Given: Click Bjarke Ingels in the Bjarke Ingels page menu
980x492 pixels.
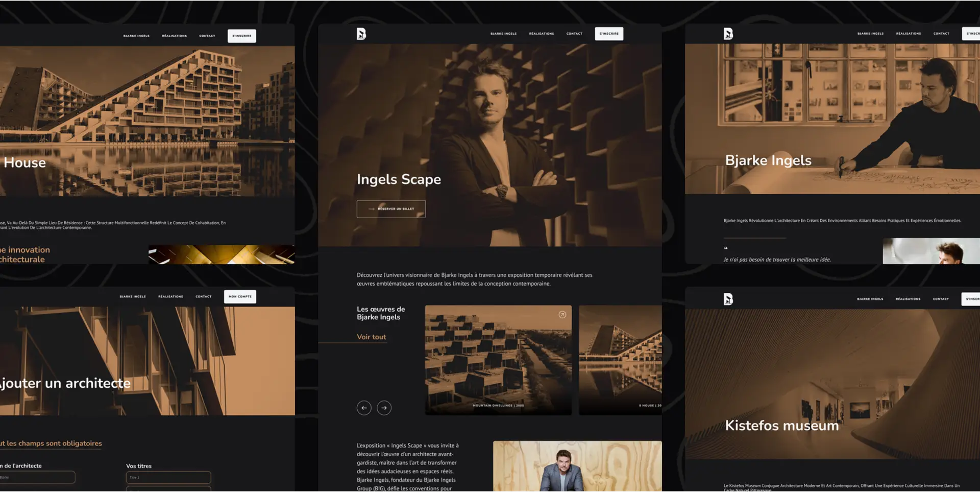Looking at the screenshot, I should (870, 34).
